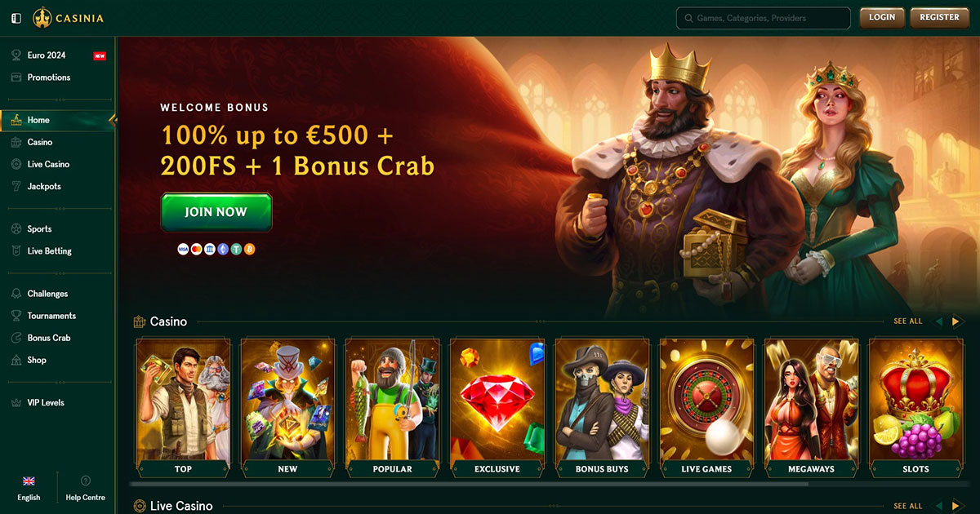Open the Euro 2024 trophy icon
This screenshot has height=514, width=980.
point(16,55)
